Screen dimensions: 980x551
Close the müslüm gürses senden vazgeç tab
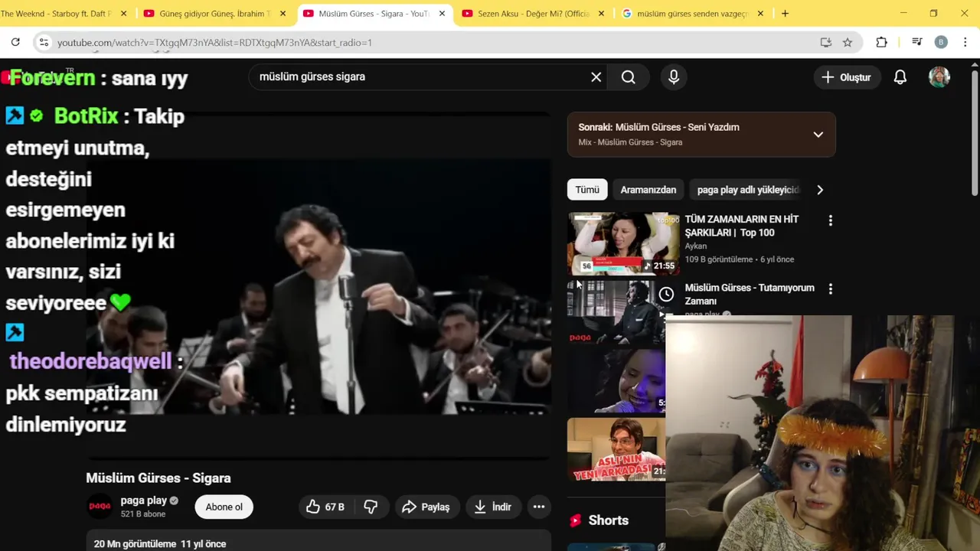pyautogui.click(x=760, y=13)
